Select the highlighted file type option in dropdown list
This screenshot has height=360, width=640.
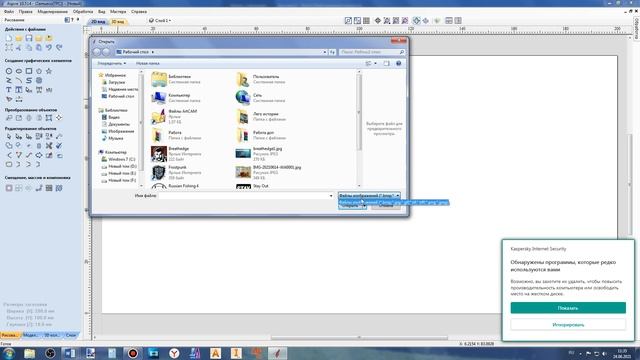pos(394,202)
